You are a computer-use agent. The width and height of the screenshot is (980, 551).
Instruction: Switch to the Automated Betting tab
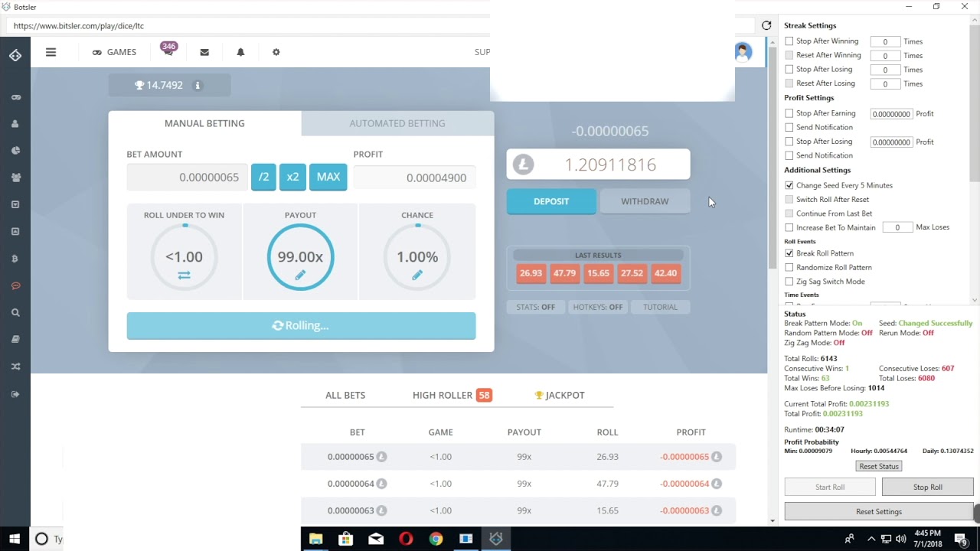[397, 123]
